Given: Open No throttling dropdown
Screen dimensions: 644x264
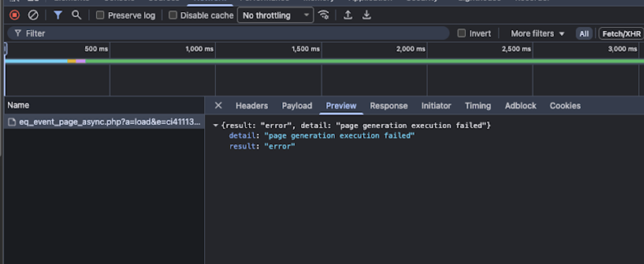Looking at the screenshot, I should 275,15.
